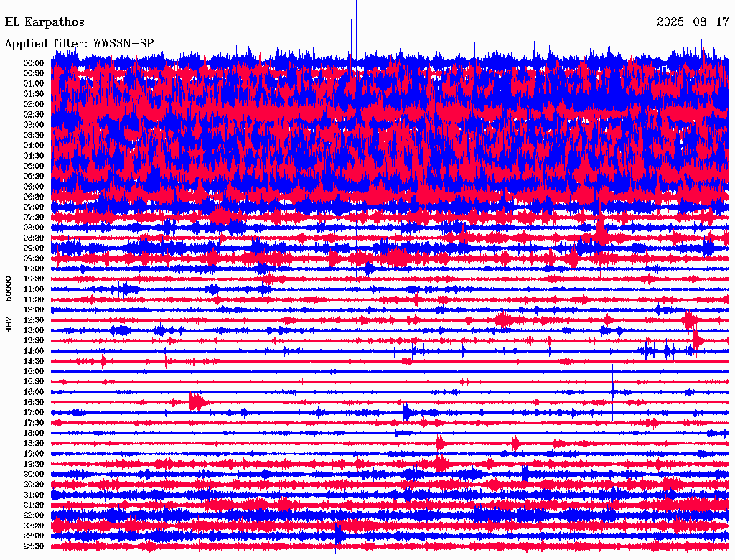Click the blue burst ending the 18:00 trace
This screenshot has height=560, width=735.
point(714,433)
